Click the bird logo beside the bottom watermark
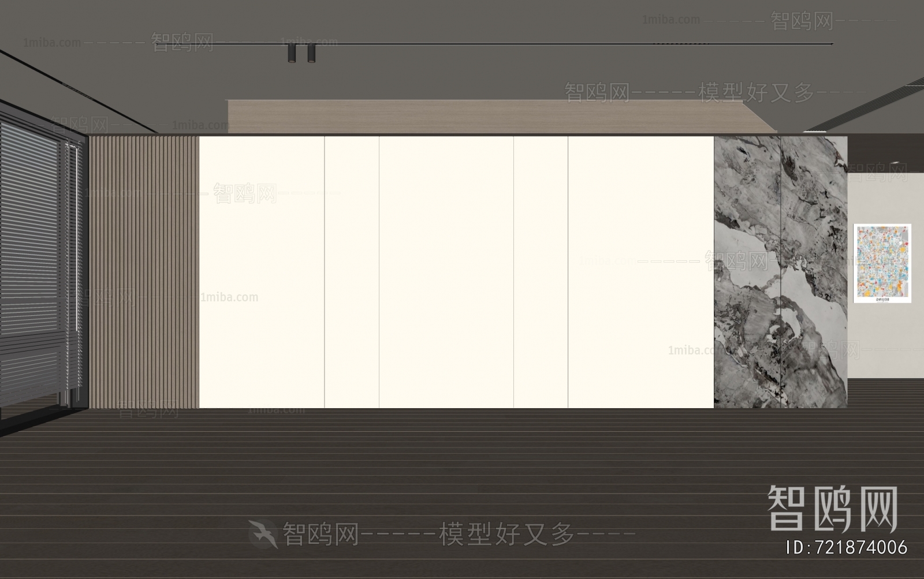The image size is (924, 579). tap(263, 533)
